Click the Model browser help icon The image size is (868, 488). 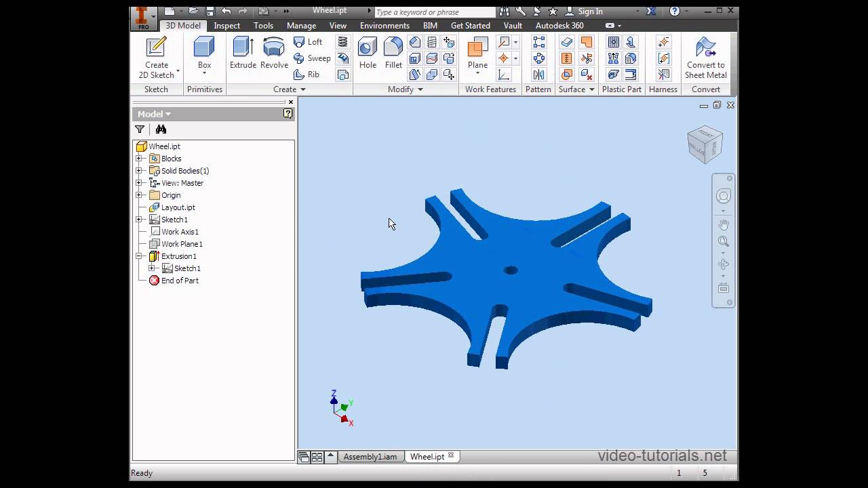tap(288, 114)
